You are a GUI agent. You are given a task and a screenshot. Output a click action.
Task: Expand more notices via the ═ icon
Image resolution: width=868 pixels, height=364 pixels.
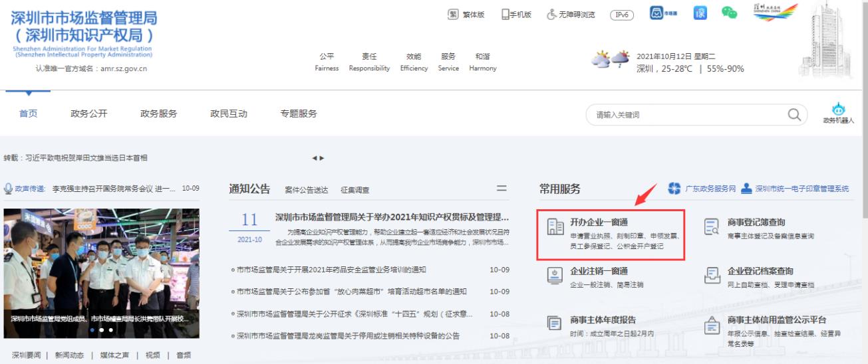tap(502, 189)
